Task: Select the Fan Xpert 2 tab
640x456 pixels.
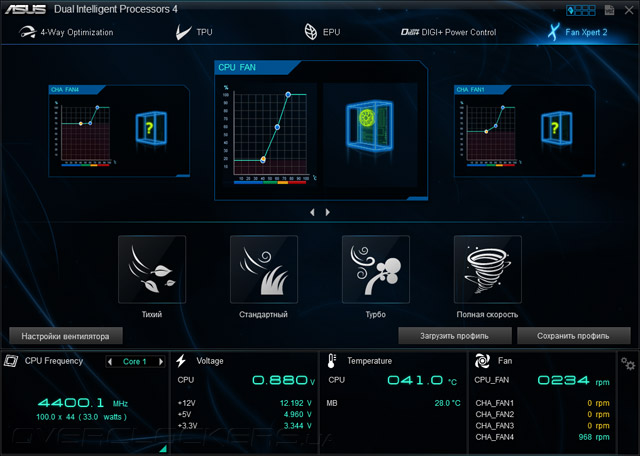Action: 578,32
